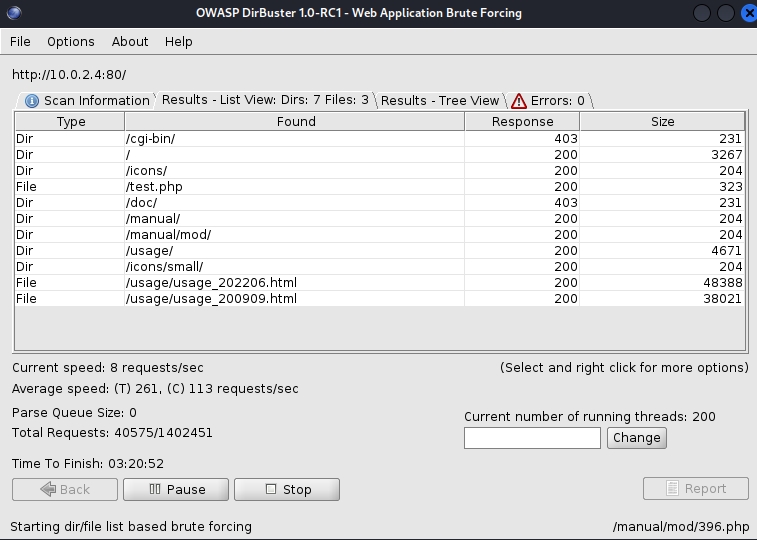This screenshot has width=757, height=540.
Task: Open the About menu
Action: pyautogui.click(x=130, y=42)
